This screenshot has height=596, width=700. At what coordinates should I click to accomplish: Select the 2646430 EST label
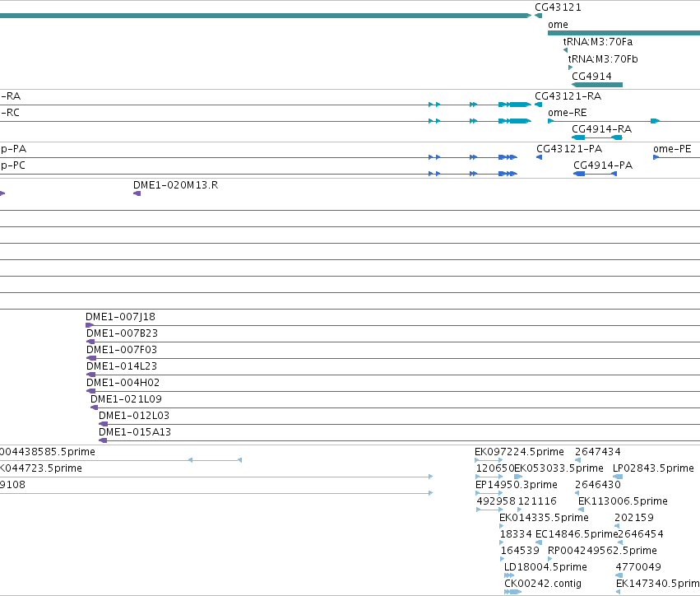[598, 485]
